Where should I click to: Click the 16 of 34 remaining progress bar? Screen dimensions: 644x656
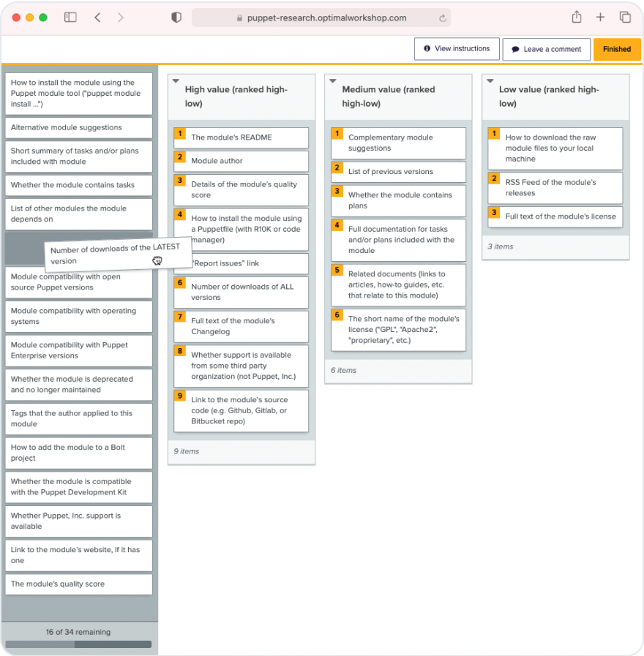[x=78, y=644]
